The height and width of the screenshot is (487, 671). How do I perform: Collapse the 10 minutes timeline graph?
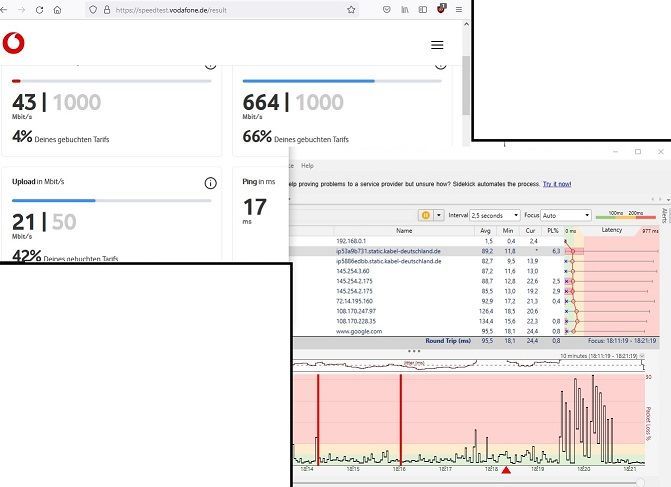point(641,356)
